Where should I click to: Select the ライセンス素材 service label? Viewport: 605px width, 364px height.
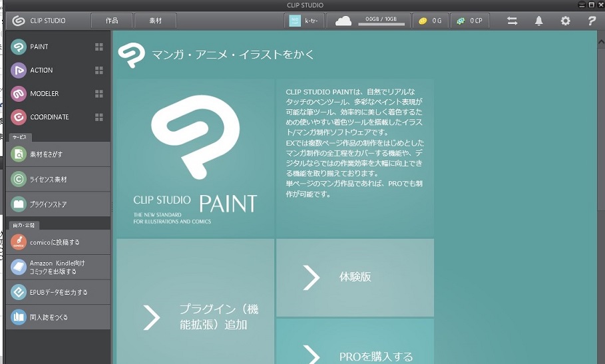click(48, 179)
